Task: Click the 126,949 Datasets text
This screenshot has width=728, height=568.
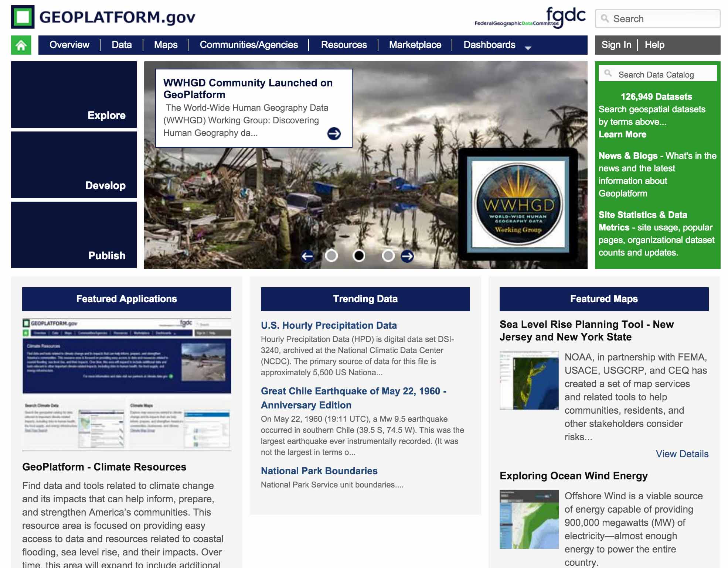Action: 656,97
